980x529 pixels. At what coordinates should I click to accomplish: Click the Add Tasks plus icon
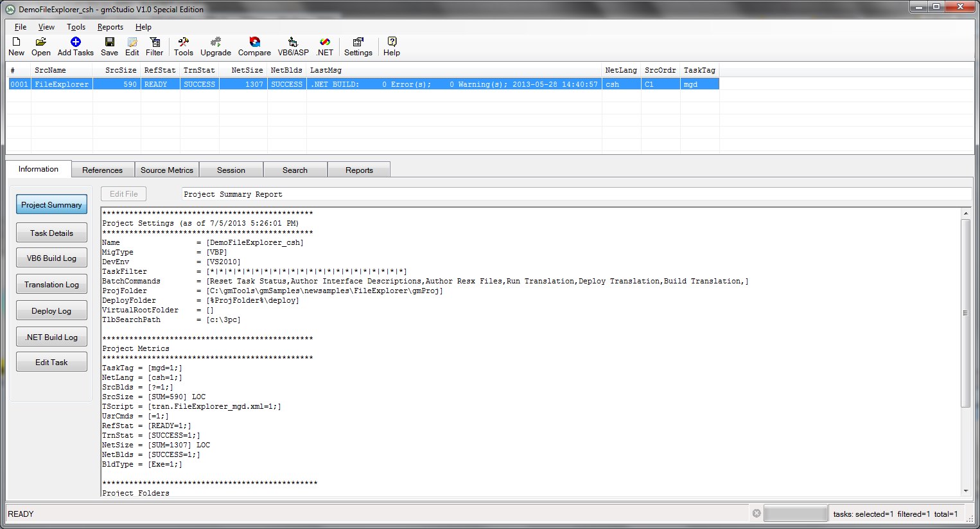(75, 42)
